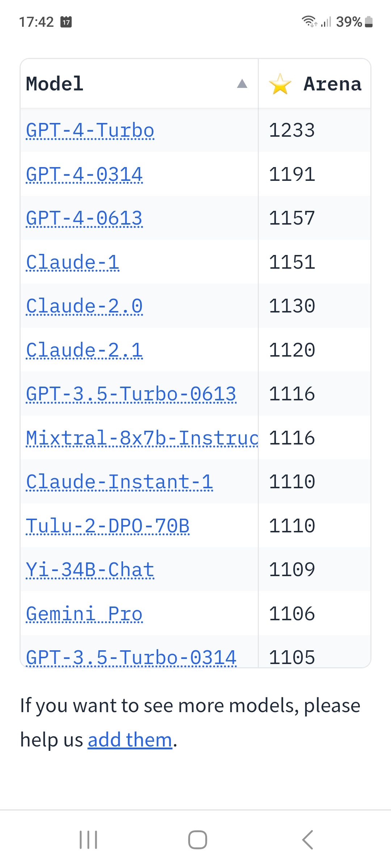Open the Yi-34B-Chat model link
Image resolution: width=391 pixels, height=868 pixels.
tap(90, 570)
